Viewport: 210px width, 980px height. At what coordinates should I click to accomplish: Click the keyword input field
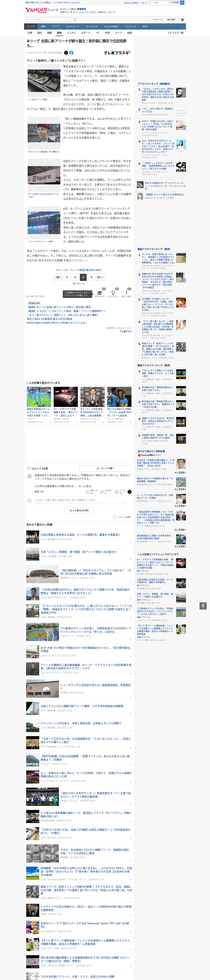[x=49, y=20]
